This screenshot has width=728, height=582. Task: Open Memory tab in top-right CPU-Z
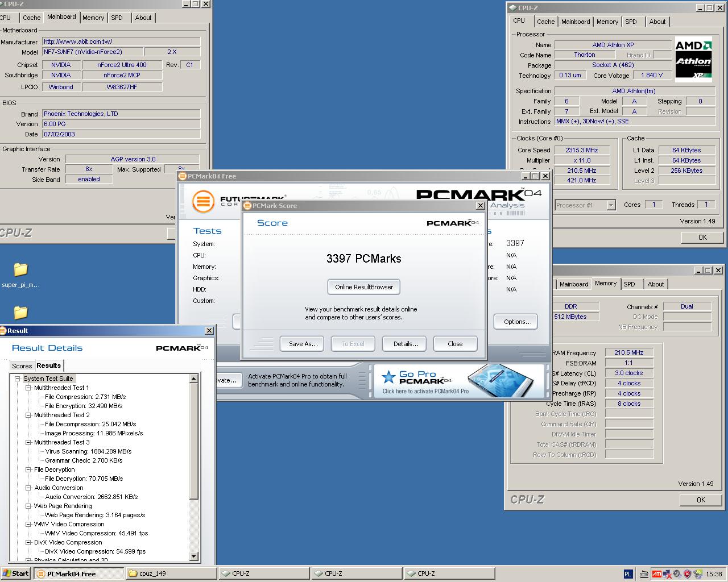tap(607, 22)
